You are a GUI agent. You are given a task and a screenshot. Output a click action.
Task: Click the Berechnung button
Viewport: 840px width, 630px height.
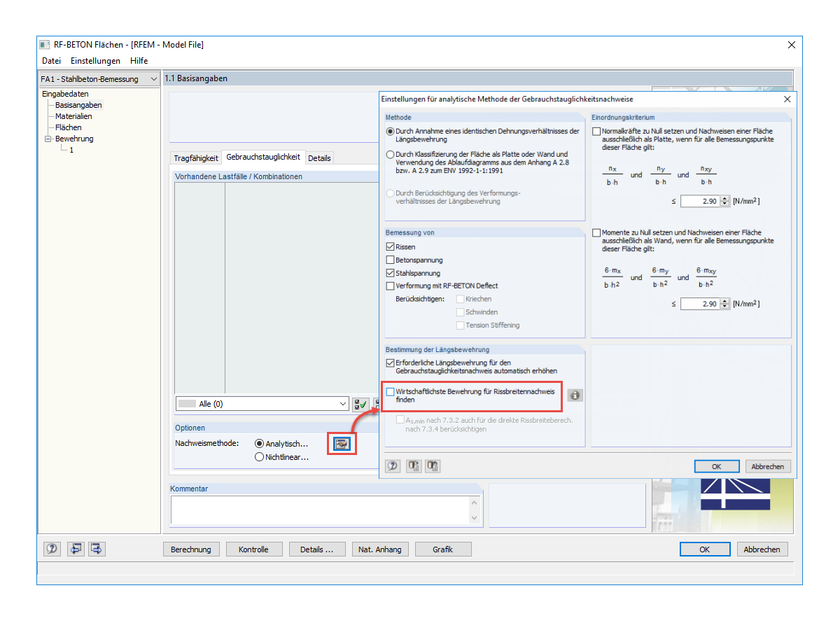[x=191, y=549]
